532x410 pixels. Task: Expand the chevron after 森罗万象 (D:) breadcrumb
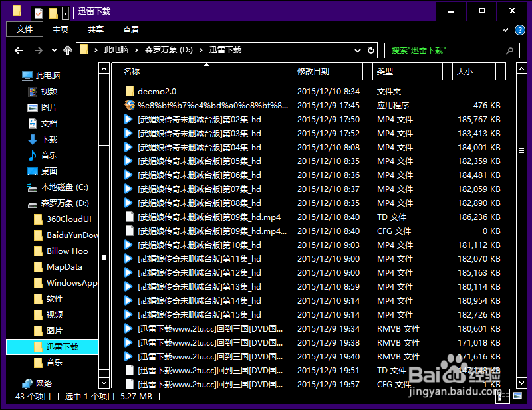tap(201, 51)
